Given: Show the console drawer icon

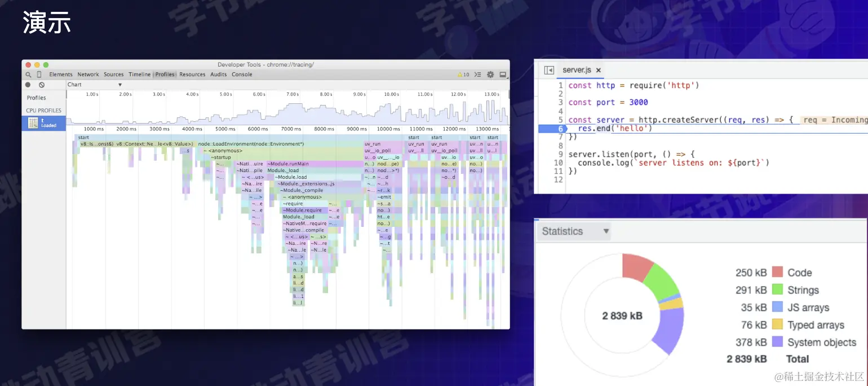Looking at the screenshot, I should 477,74.
